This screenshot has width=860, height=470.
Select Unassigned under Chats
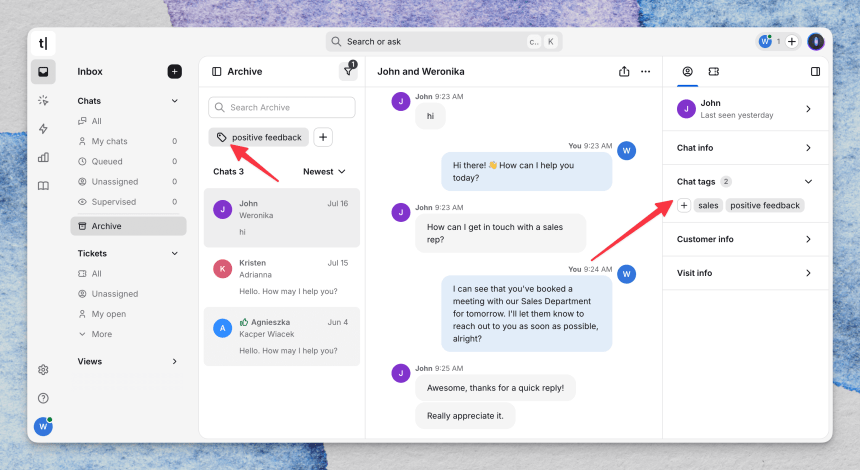128,182
